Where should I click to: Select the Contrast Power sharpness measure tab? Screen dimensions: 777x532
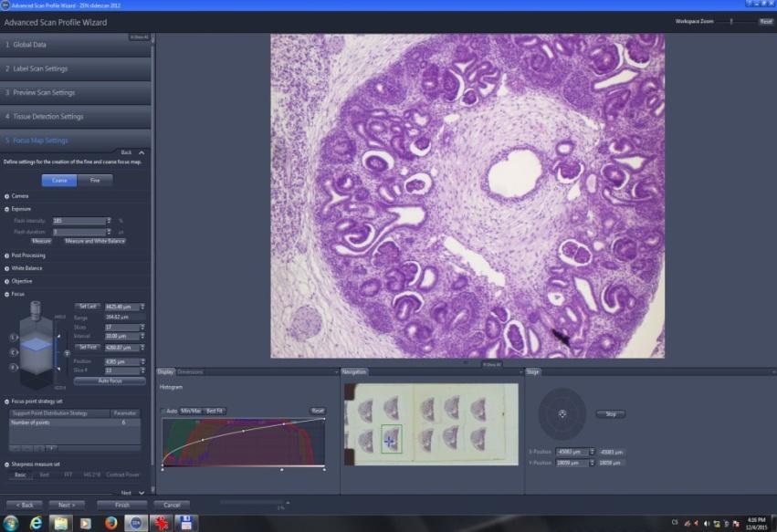122,475
